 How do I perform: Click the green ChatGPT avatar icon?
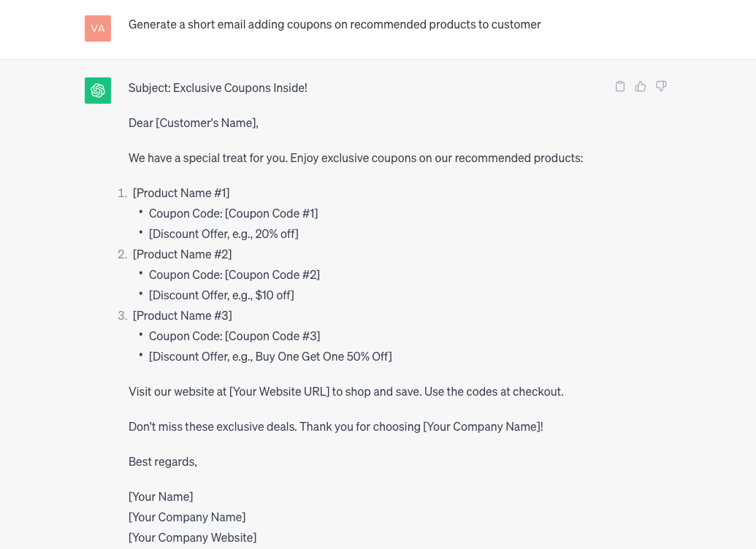pyautogui.click(x=98, y=91)
